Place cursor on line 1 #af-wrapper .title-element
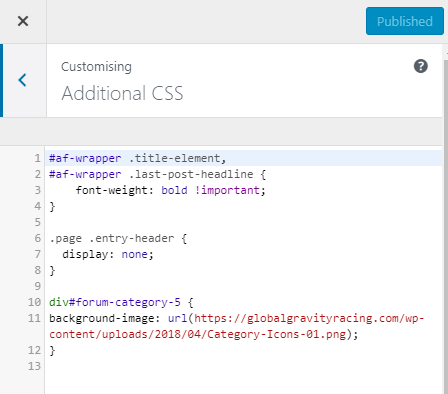 [138, 158]
